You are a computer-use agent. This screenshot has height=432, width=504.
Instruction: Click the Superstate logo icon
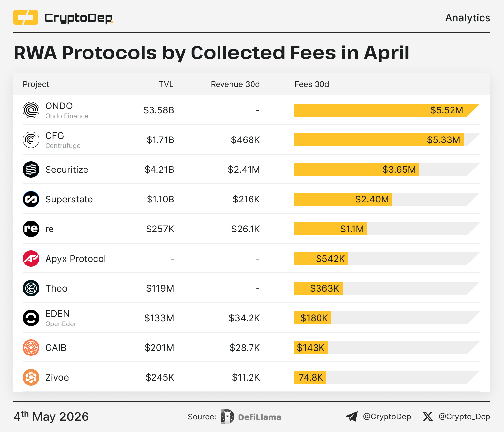coord(31,199)
